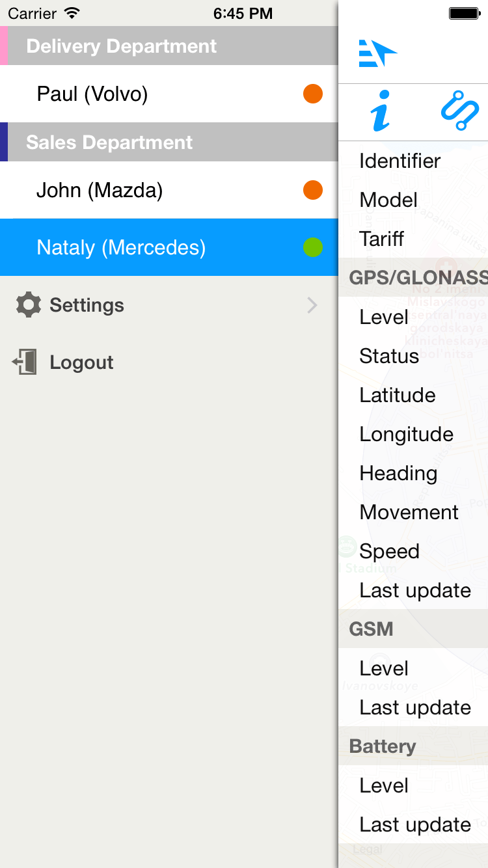Select Paul (Volvo) from the list

(x=169, y=94)
